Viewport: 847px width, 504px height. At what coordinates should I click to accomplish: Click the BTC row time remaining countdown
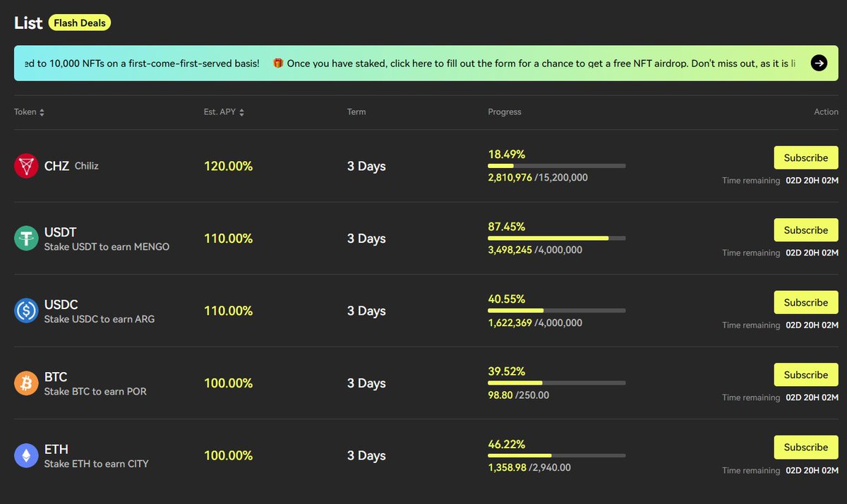812,397
